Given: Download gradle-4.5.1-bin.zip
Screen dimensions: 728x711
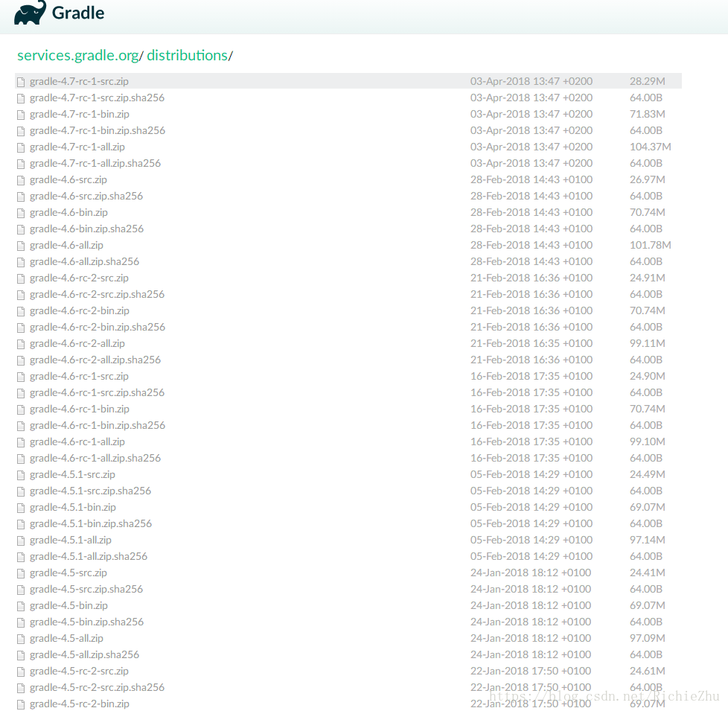Looking at the screenshot, I should [73, 507].
